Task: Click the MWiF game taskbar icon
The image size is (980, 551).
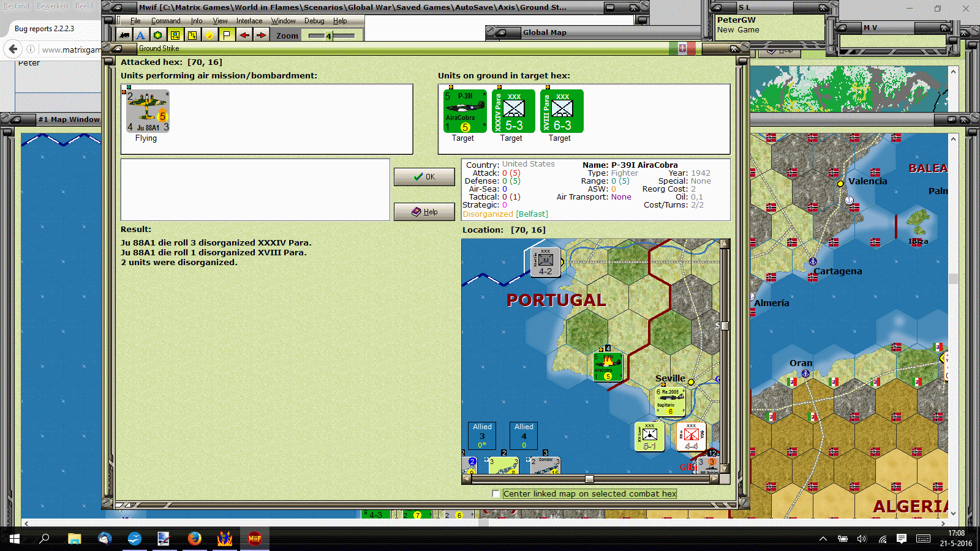Action: click(255, 539)
